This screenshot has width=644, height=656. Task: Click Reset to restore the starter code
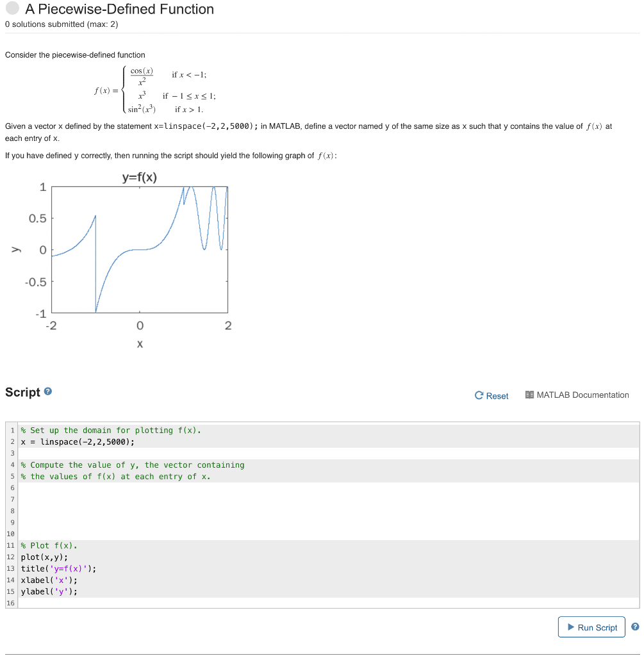[496, 395]
